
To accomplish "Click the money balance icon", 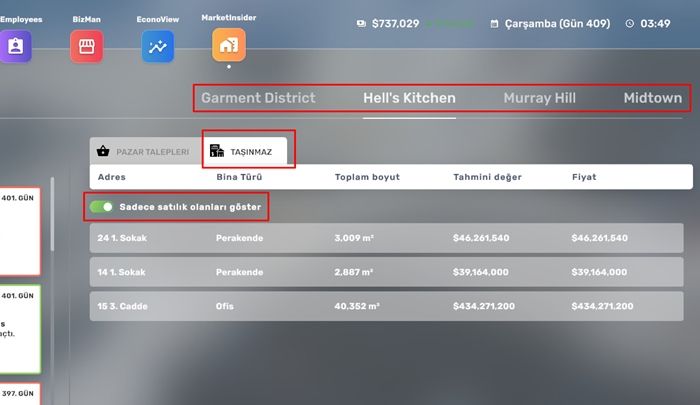I will 361,23.
